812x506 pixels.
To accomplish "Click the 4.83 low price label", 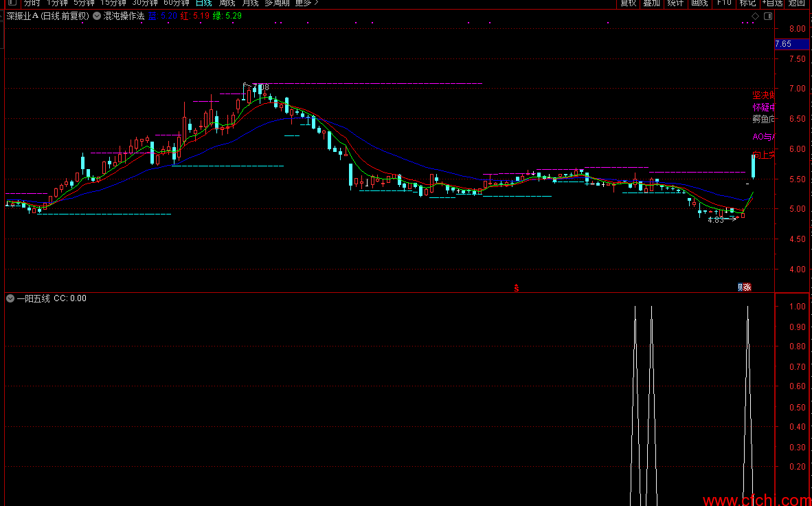I will click(715, 220).
